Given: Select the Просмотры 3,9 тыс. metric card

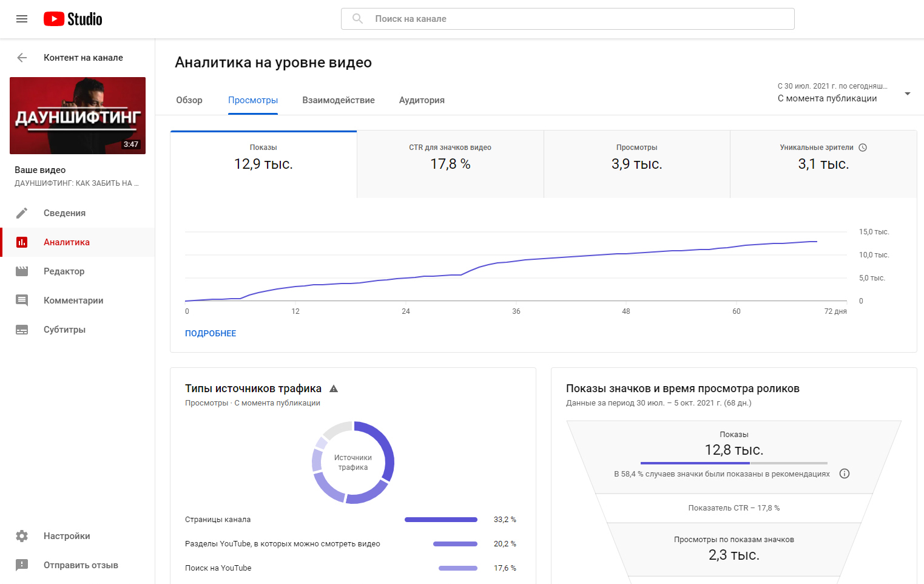Looking at the screenshot, I should (x=637, y=164).
